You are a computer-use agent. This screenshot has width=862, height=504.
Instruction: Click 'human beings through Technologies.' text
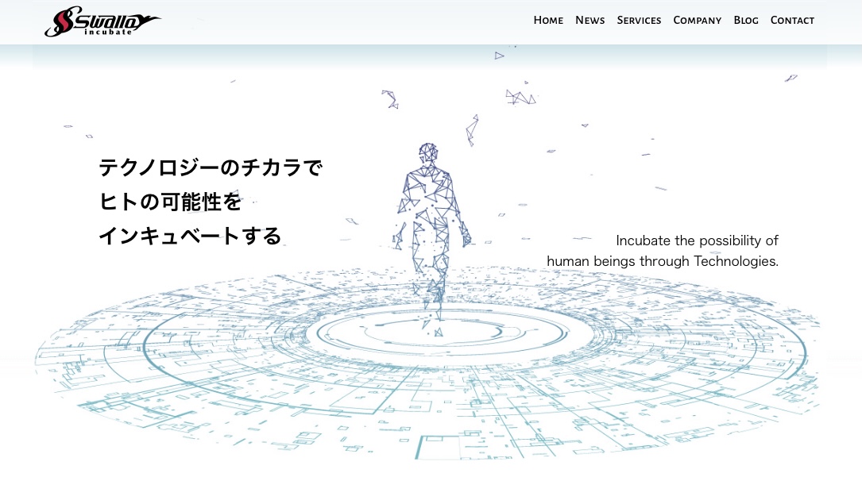click(662, 261)
